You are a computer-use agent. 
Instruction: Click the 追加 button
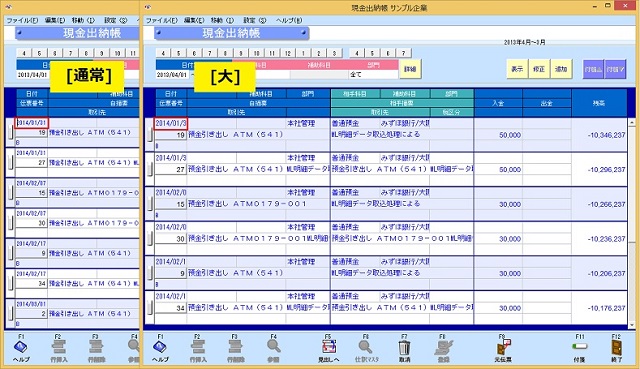click(x=561, y=69)
